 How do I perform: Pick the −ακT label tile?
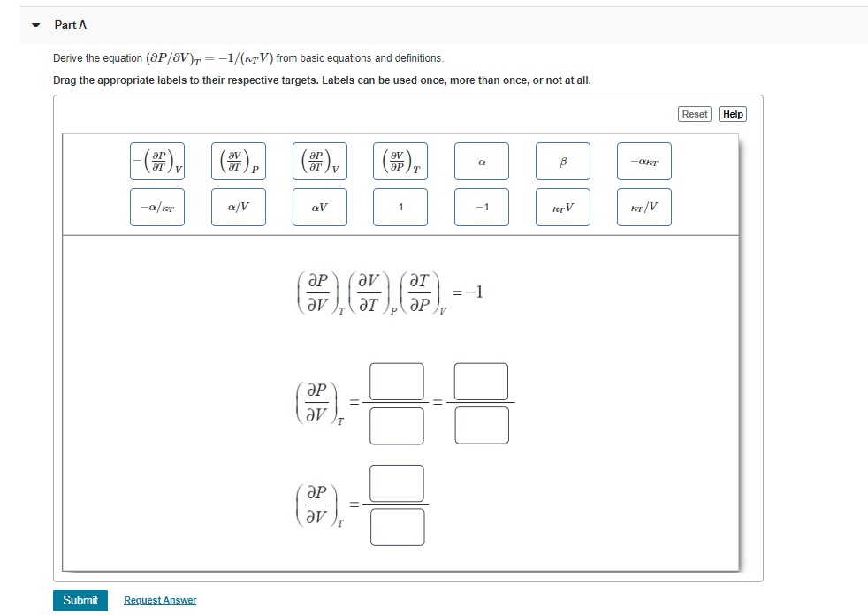(643, 161)
